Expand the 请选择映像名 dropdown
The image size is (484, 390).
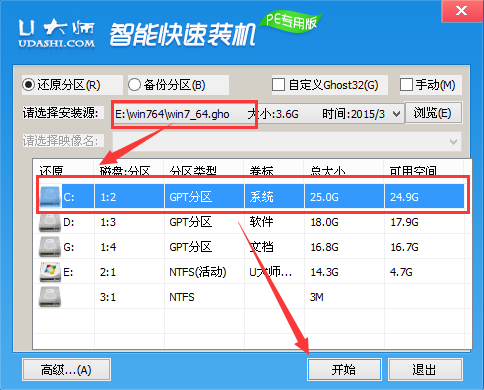pyautogui.click(x=453, y=142)
